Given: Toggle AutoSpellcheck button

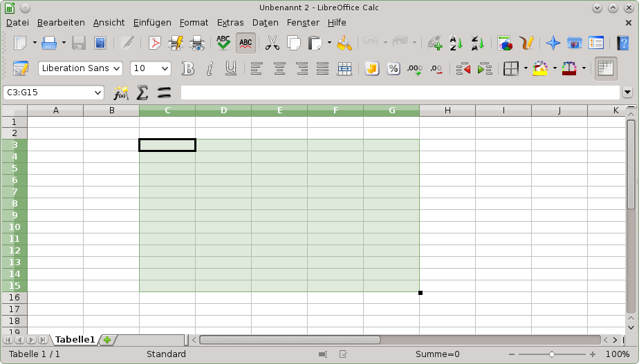Looking at the screenshot, I should (x=246, y=43).
